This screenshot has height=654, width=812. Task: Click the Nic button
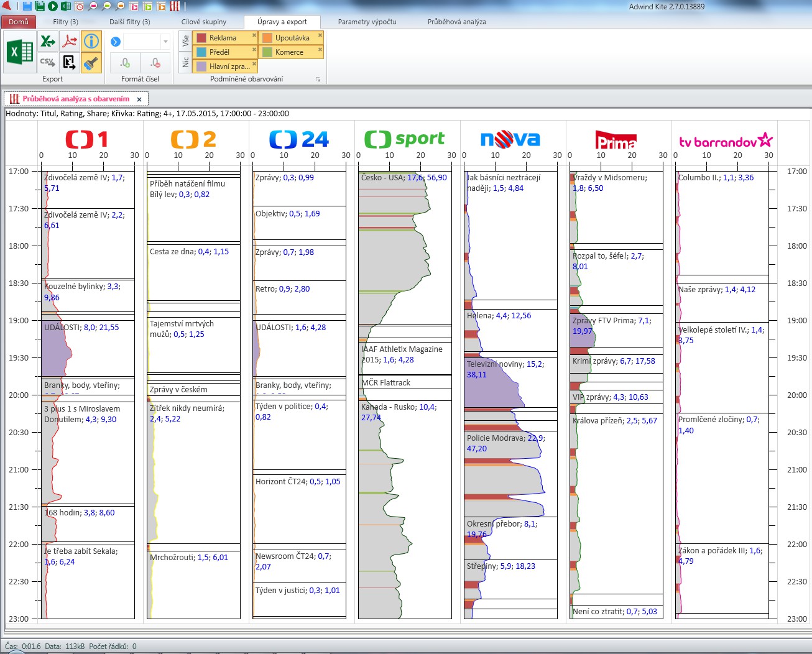point(185,62)
